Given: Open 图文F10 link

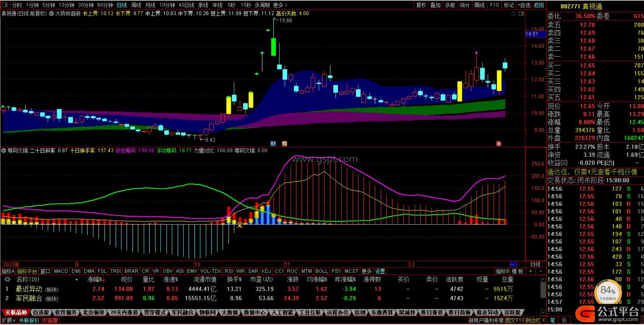Looking at the screenshot, I should point(515,320).
